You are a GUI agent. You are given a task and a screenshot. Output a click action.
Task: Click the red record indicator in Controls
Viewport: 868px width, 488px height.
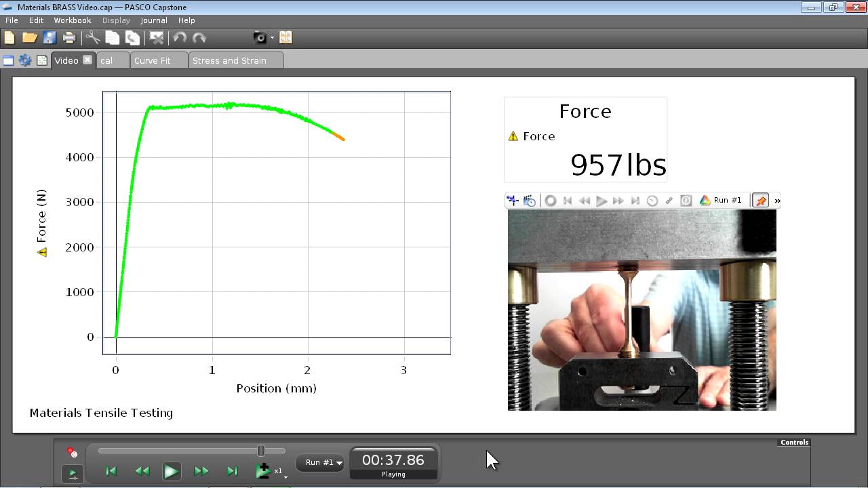(72, 452)
